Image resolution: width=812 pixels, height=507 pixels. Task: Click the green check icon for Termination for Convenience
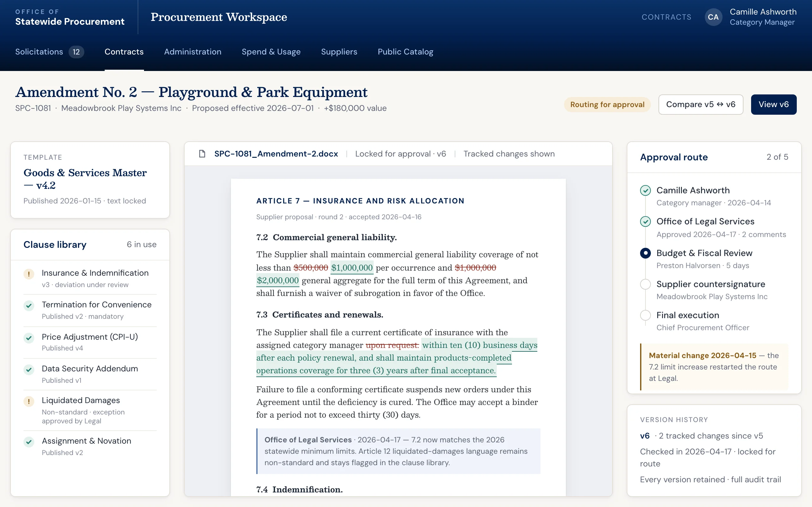point(29,305)
